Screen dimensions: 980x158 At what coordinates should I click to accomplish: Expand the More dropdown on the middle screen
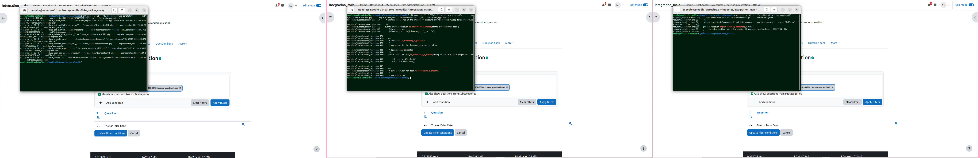[509, 43]
